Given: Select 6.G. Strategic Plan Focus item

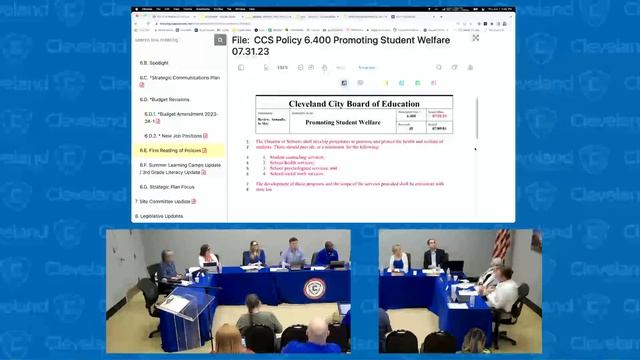Looking at the screenshot, I should [x=167, y=187].
